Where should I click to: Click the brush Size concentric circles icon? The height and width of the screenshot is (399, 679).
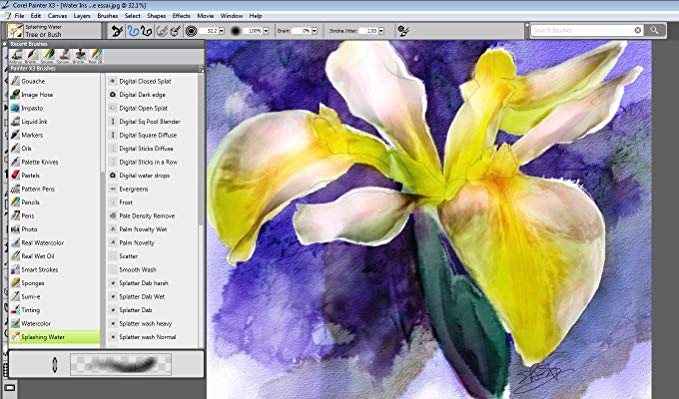[191, 31]
